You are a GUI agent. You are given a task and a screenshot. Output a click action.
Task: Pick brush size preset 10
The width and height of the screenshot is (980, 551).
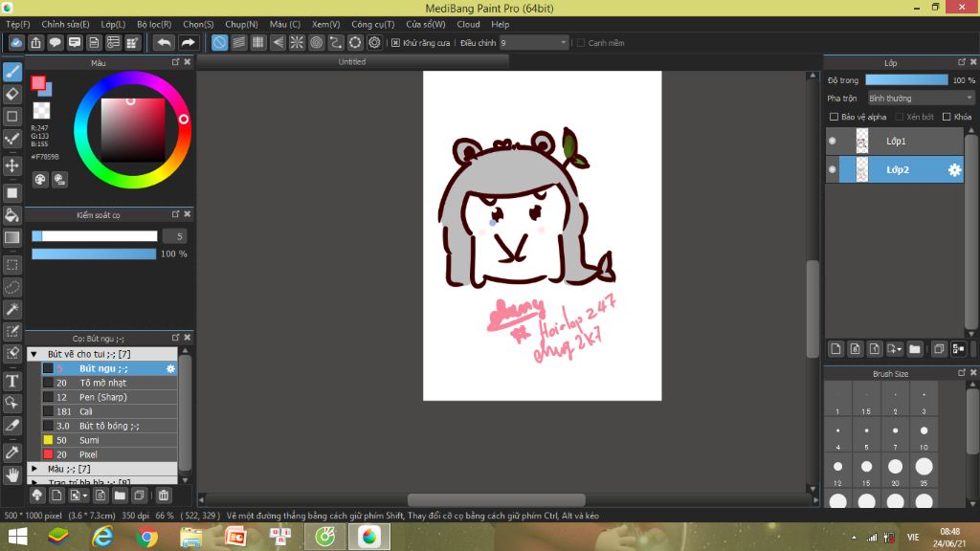point(924,435)
